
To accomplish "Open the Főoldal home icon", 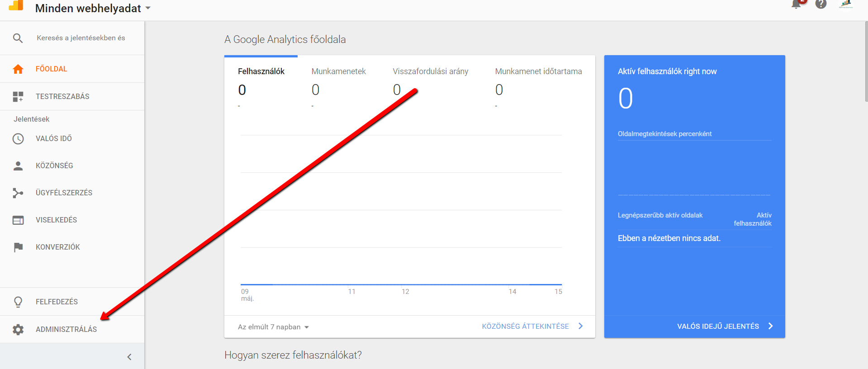I will click(18, 69).
